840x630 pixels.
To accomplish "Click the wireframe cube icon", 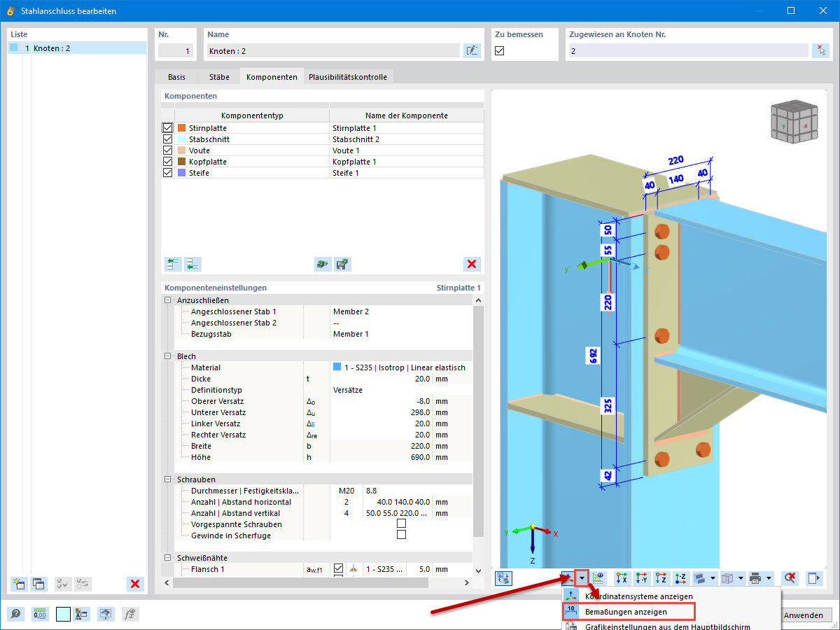I will [x=729, y=578].
